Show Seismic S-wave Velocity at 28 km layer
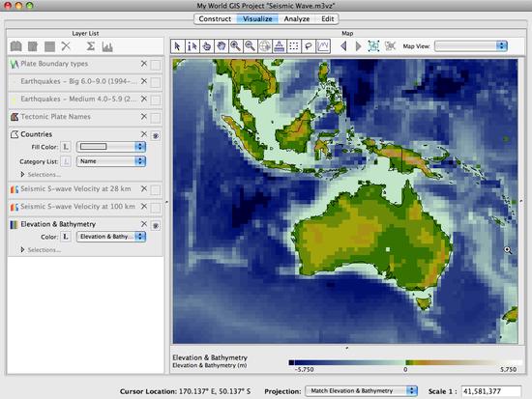Screen dimensions: 532x399 [x=156, y=189]
